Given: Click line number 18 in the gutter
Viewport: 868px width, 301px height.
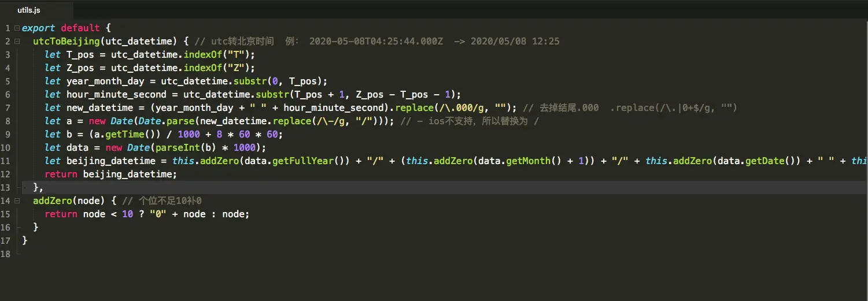Looking at the screenshot, I should (x=5, y=254).
